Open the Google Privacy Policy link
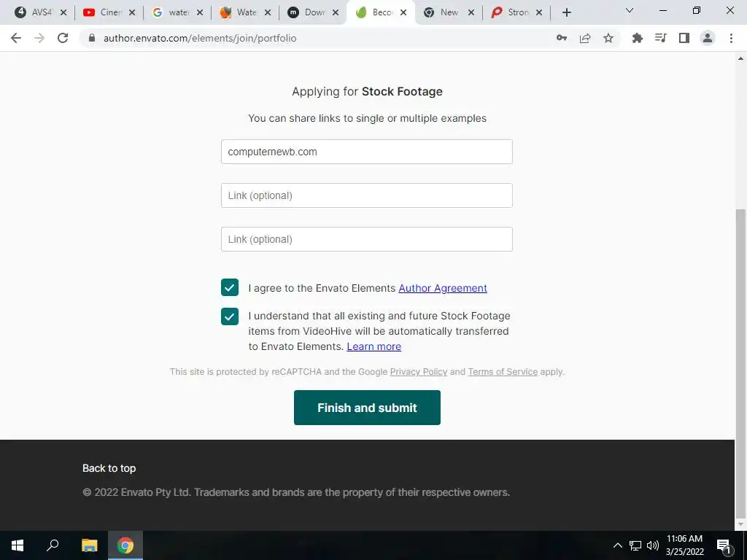The image size is (747, 560). pyautogui.click(x=419, y=372)
